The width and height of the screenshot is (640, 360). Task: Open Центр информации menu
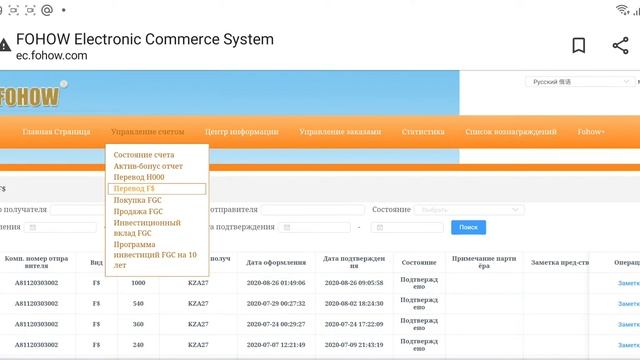click(242, 132)
